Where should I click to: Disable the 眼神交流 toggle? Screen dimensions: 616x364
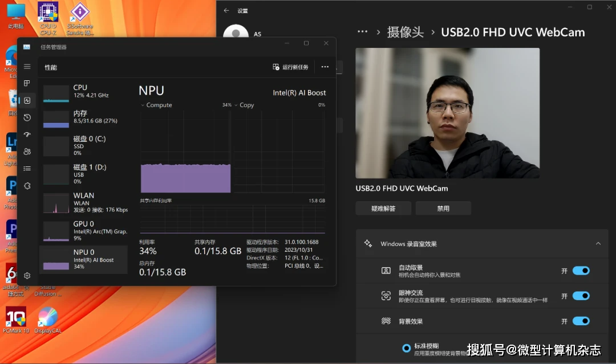[x=581, y=296]
